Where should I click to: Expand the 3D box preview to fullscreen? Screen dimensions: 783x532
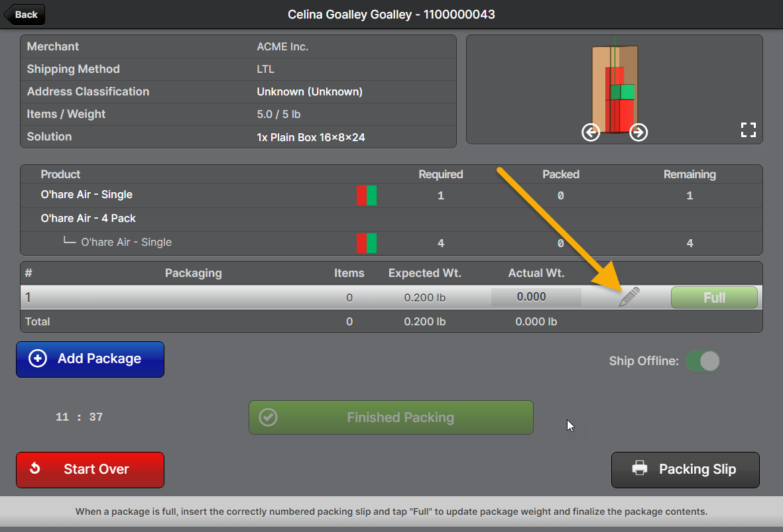(x=748, y=130)
